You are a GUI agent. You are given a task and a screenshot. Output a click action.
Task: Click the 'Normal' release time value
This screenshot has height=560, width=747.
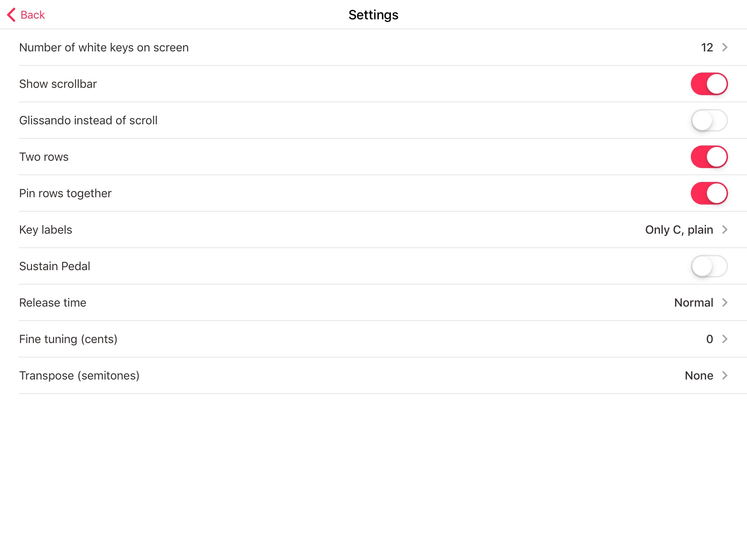click(x=693, y=303)
